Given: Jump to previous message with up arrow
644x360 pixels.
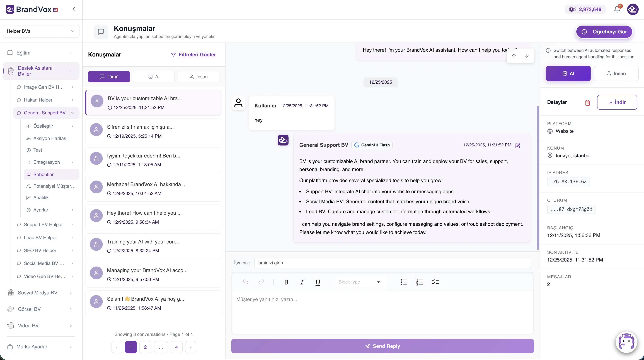Looking at the screenshot, I should pos(514,56).
